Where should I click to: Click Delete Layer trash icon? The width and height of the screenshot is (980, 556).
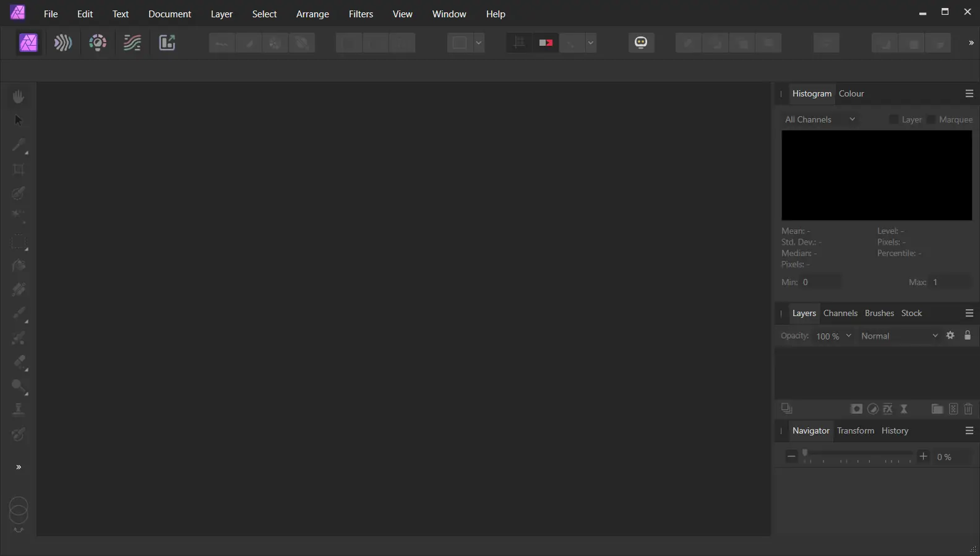(969, 409)
